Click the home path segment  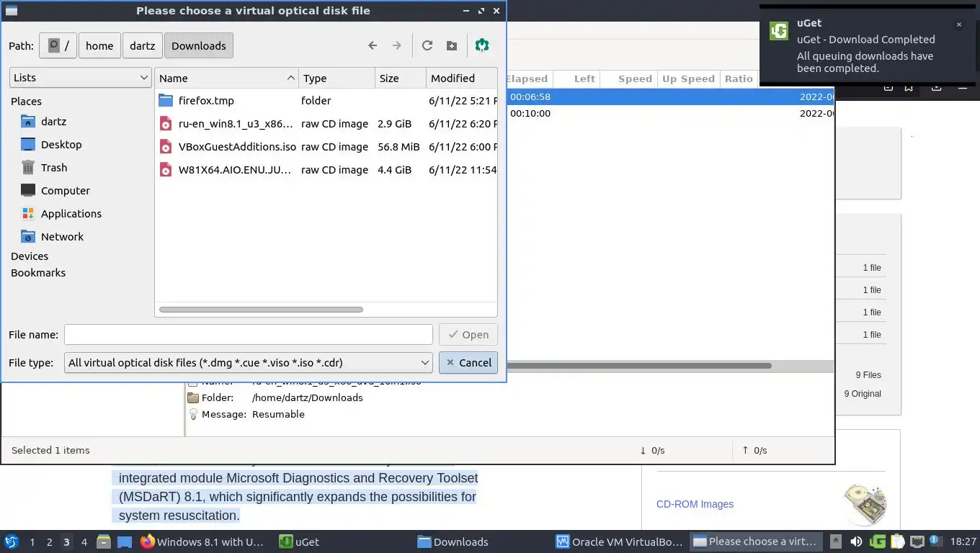99,45
